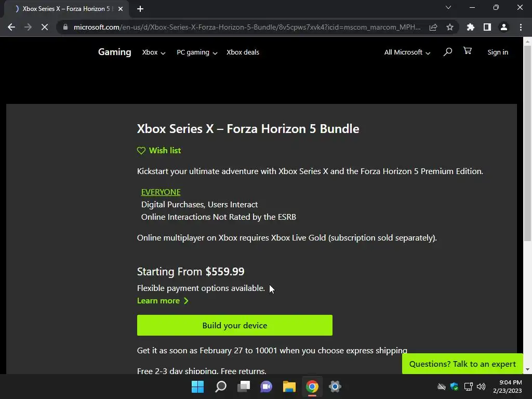532x399 pixels.
Task: Stop loading the page
Action: point(45,27)
